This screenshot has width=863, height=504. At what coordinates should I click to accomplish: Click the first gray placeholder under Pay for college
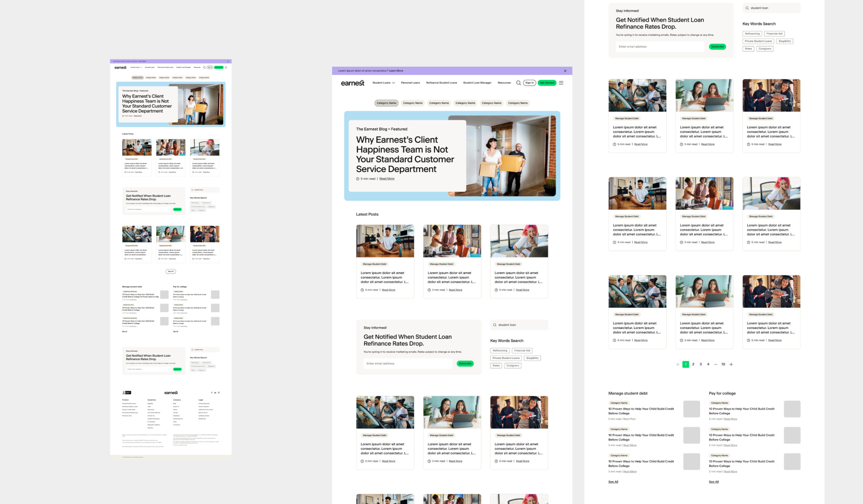792,409
